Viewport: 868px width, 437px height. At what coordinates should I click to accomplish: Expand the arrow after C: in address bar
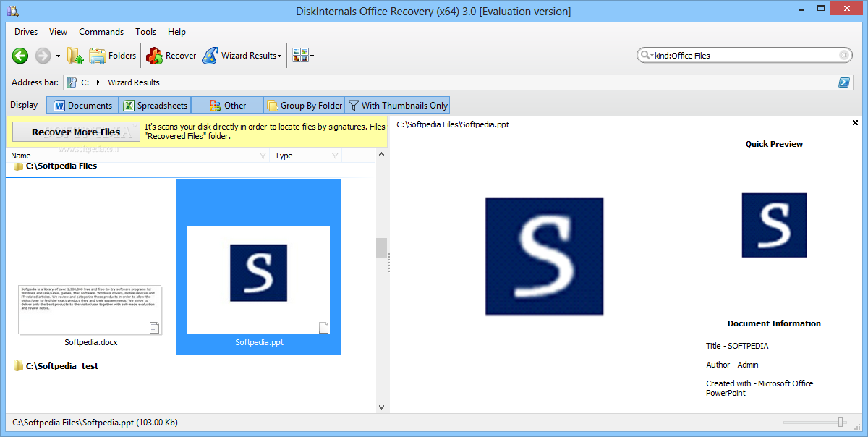[98, 82]
